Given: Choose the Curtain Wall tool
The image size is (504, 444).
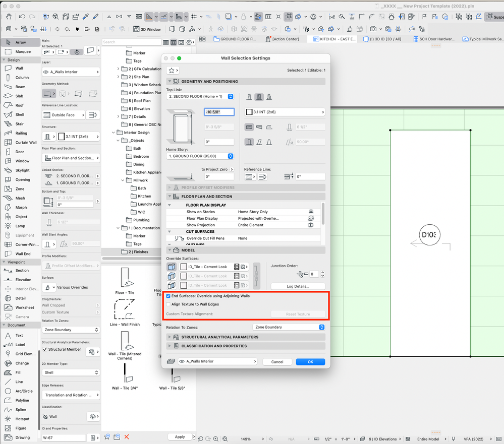Looking at the screenshot, I should pos(25,142).
